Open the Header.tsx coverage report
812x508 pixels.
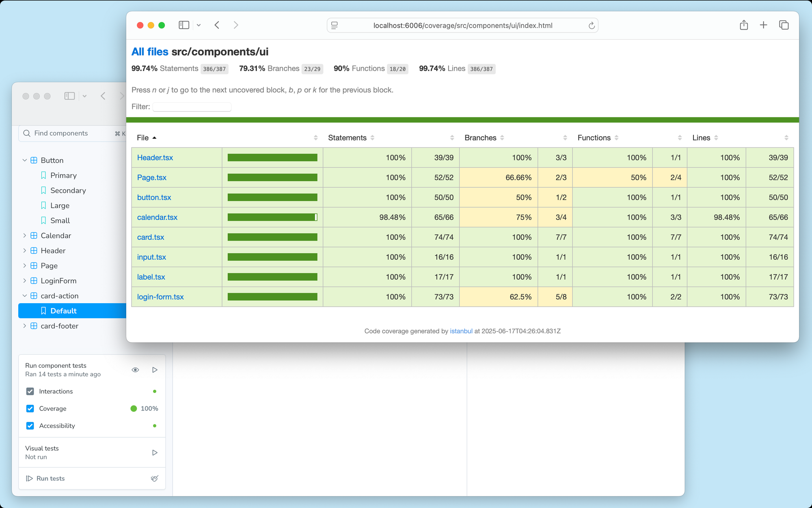click(155, 158)
